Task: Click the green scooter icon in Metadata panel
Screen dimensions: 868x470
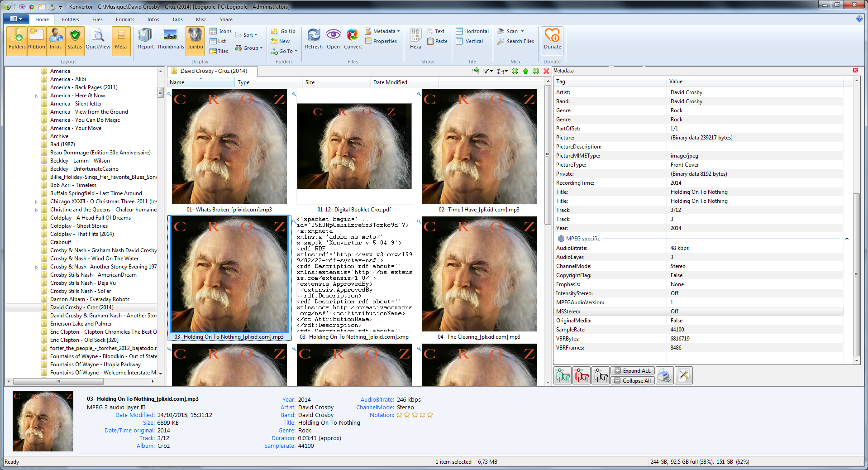Action: [x=563, y=375]
